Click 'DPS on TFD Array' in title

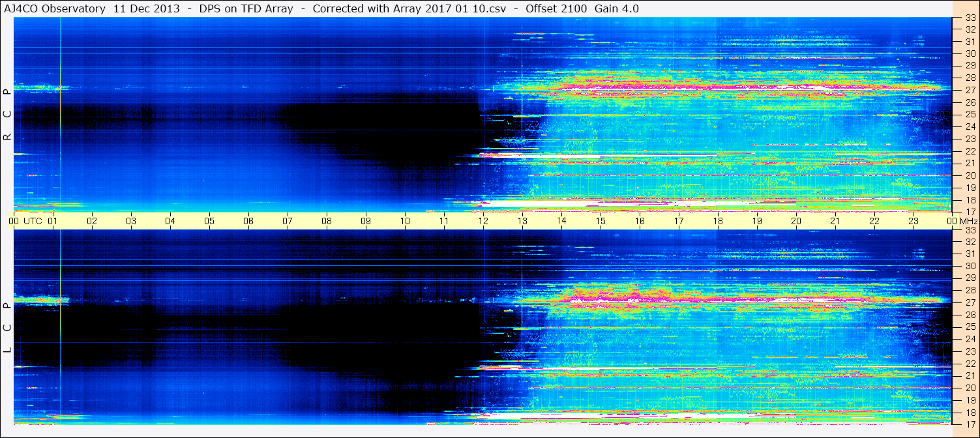coord(246,8)
